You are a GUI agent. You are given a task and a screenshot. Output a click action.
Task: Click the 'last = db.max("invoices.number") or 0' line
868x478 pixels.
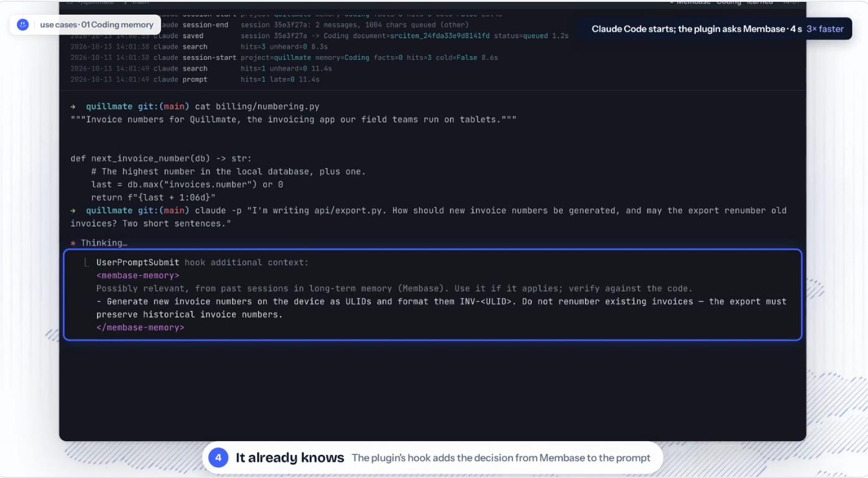pos(187,185)
